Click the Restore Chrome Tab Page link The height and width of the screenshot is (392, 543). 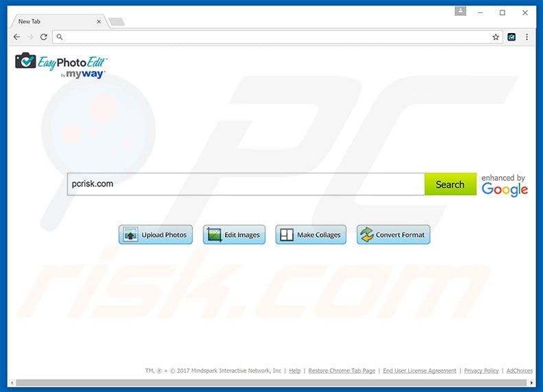pyautogui.click(x=342, y=371)
